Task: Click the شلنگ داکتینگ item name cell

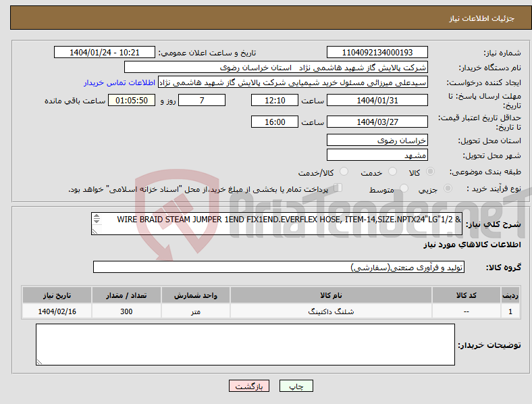Action: pyautogui.click(x=331, y=311)
